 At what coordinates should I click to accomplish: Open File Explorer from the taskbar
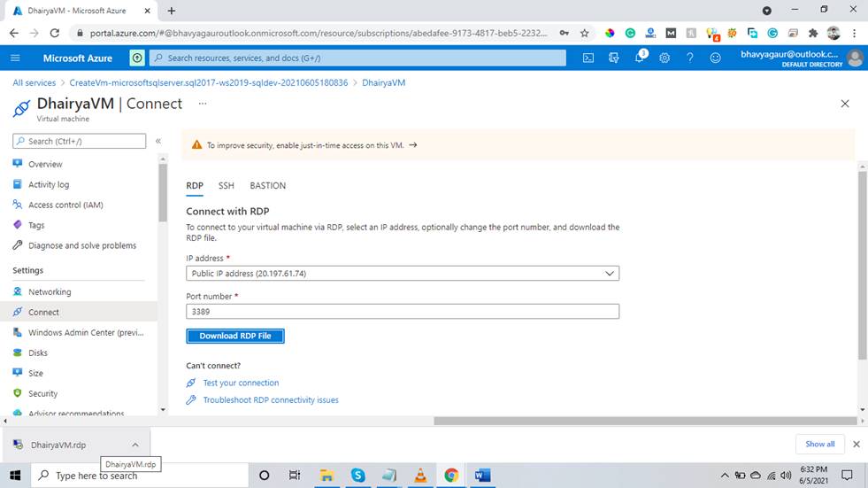coord(326,476)
